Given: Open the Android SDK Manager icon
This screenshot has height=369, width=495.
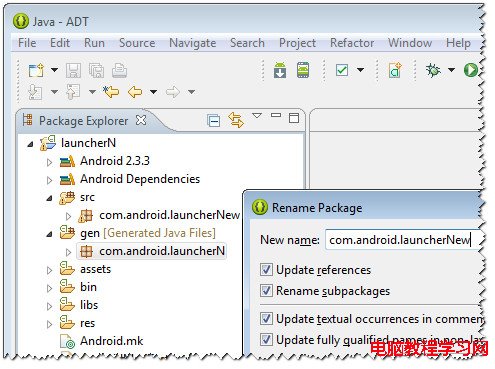Looking at the screenshot, I should pos(280,70).
